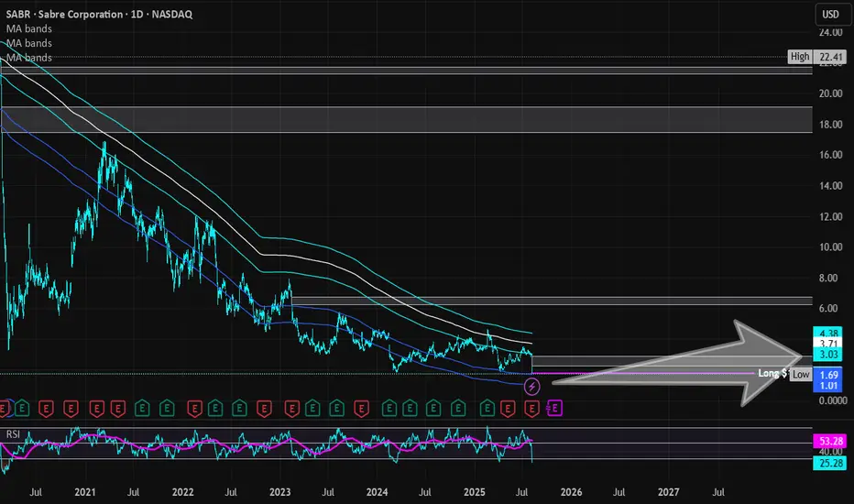Select the first MA bands indicator label
Screen dimensions: 854x504
(x=29, y=29)
